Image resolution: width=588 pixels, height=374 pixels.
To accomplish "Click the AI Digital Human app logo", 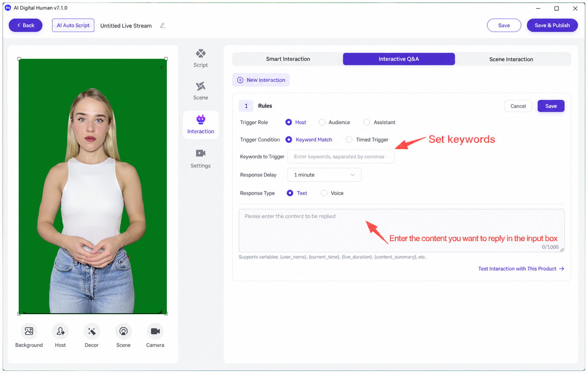I will point(7,7).
